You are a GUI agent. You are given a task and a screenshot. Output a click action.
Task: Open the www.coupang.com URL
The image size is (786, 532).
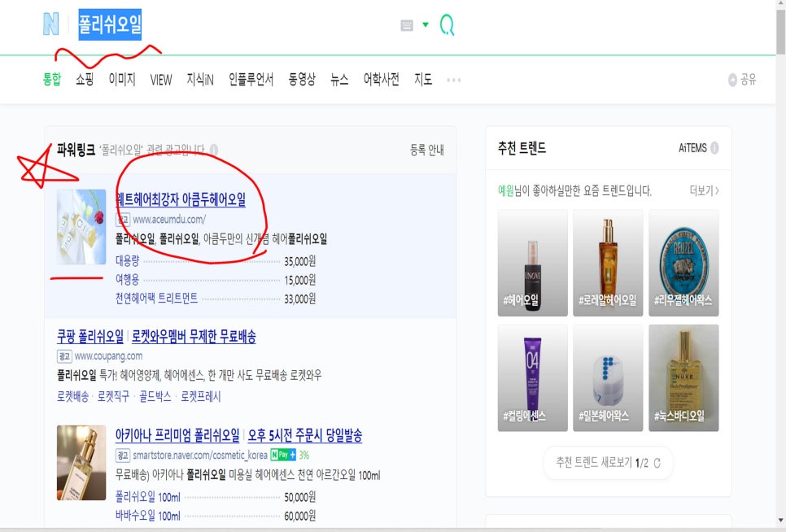pos(108,355)
